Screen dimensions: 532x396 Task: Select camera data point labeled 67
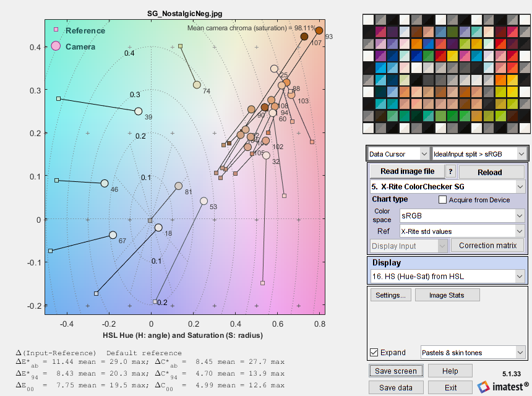coord(113,235)
